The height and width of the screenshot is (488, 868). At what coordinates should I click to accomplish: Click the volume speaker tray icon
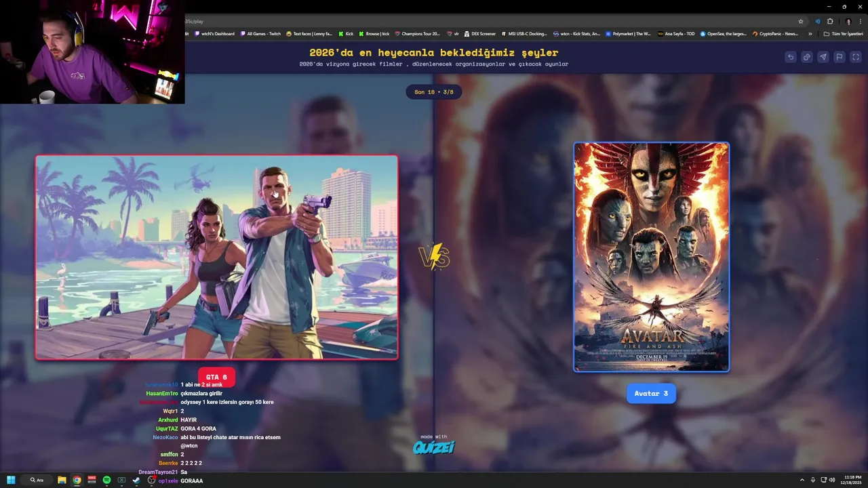coord(833,480)
